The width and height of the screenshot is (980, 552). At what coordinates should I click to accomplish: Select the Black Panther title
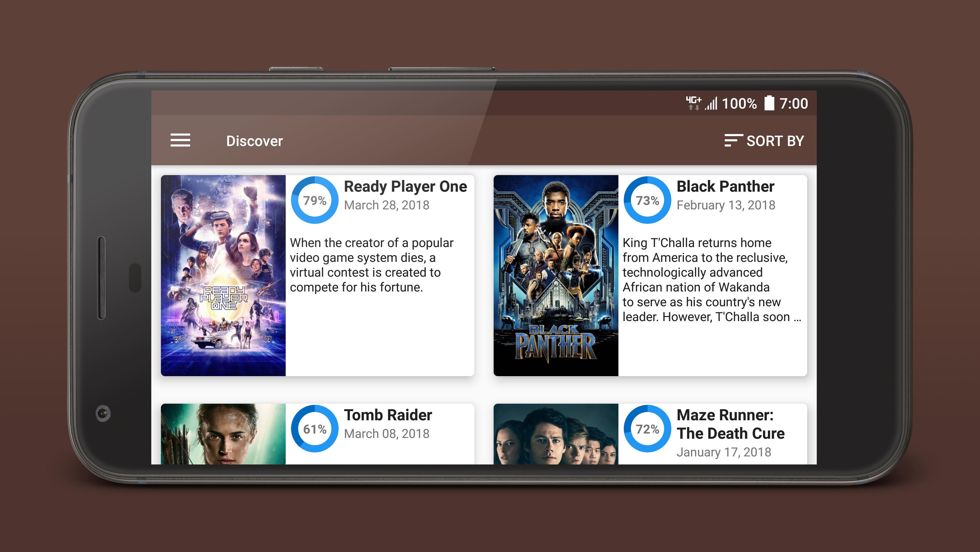[725, 186]
